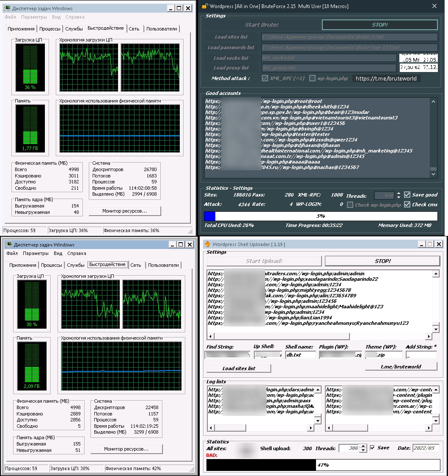Click BruteForce 5% progress bar
The width and height of the screenshot is (448, 476).
321,216
